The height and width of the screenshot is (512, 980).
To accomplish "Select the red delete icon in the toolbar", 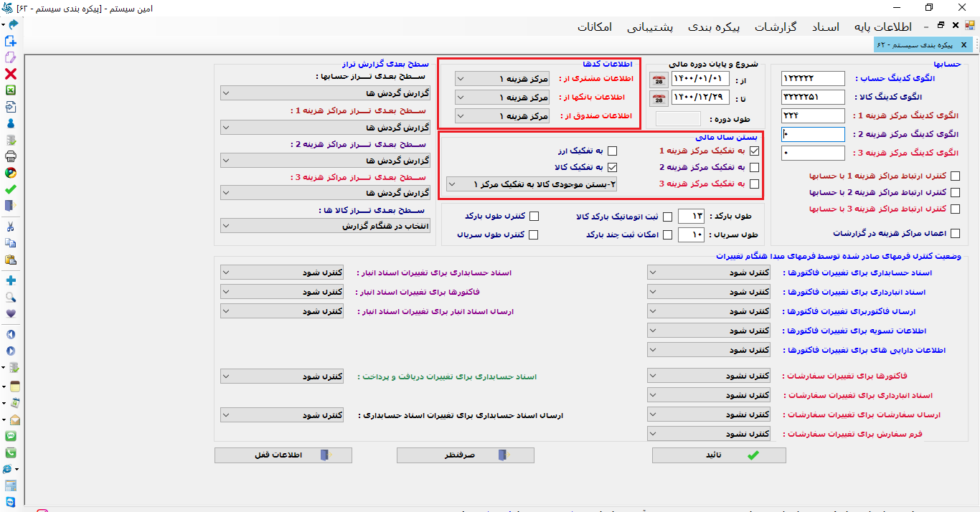I will pyautogui.click(x=10, y=75).
